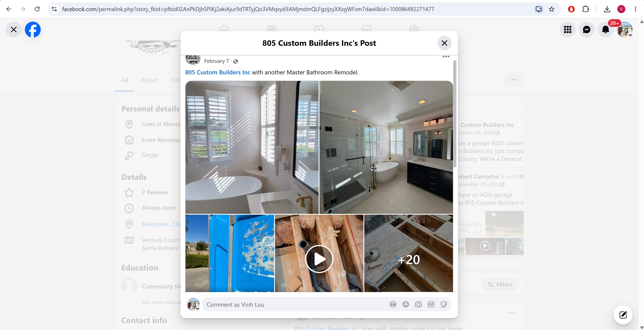
Task: Close the 805 Custom Builders post dialog
Action: (444, 43)
